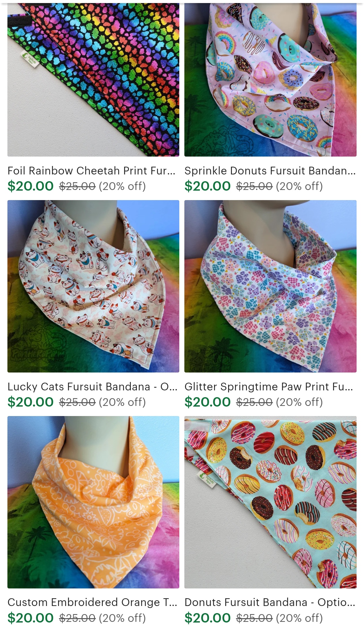The width and height of the screenshot is (364, 634).
Task: Click the Foil Rainbow Cheetah Print title link
Action: tap(92, 171)
